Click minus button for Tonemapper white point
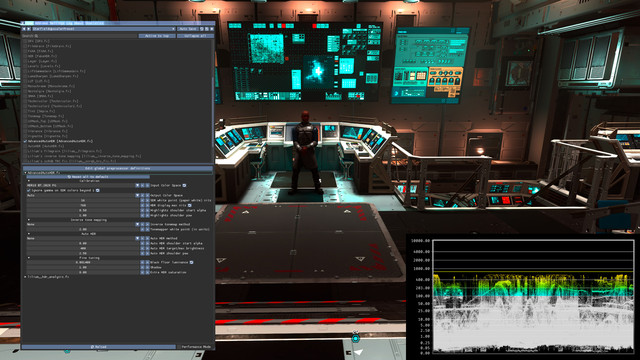 [142, 229]
